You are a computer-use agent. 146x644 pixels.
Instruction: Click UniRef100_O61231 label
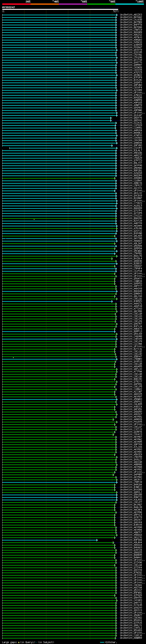tap(131, 538)
